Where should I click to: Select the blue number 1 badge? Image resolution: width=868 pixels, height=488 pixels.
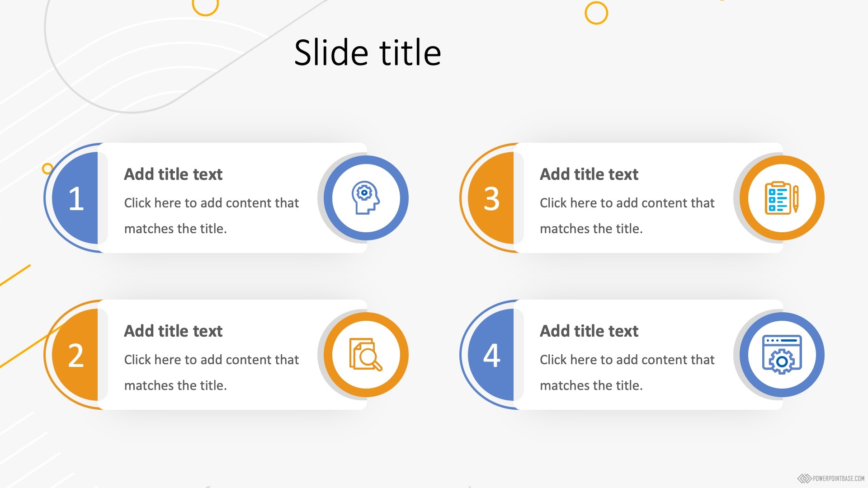click(76, 198)
